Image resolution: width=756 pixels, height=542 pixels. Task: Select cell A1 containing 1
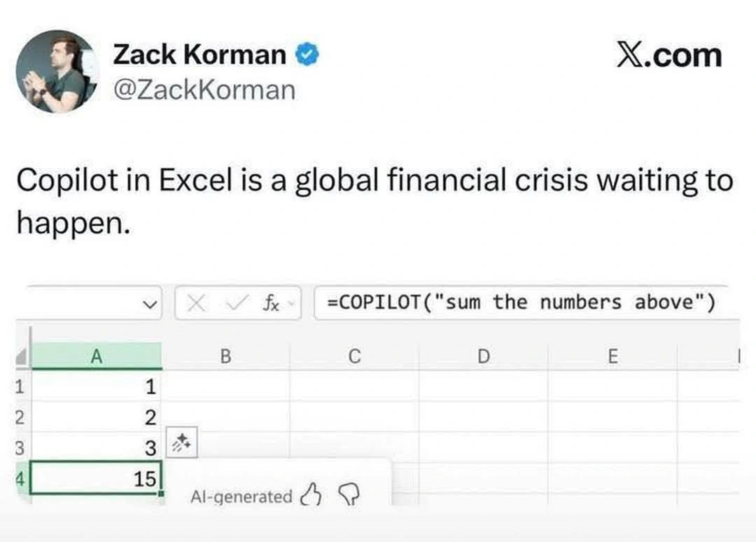[x=97, y=387]
